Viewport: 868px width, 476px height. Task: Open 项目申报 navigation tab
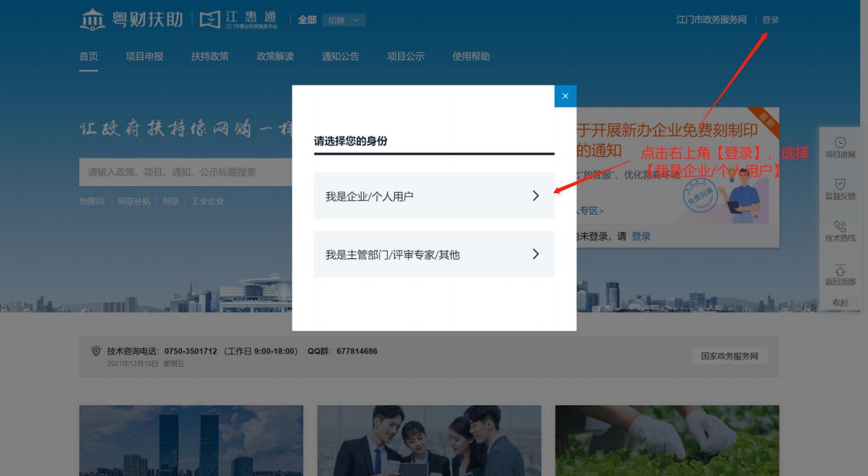coord(145,56)
